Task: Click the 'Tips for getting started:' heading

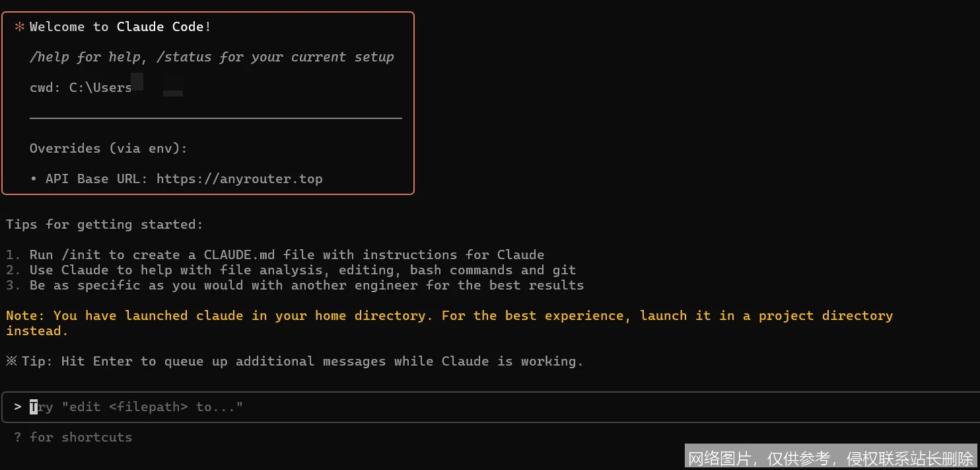Action: point(104,225)
